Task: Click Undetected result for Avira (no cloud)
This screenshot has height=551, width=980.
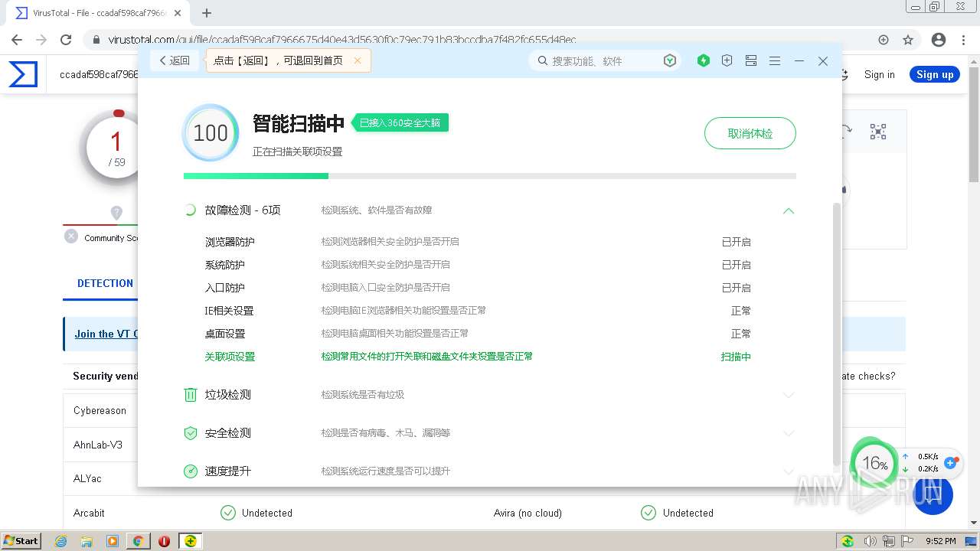Action: (688, 513)
